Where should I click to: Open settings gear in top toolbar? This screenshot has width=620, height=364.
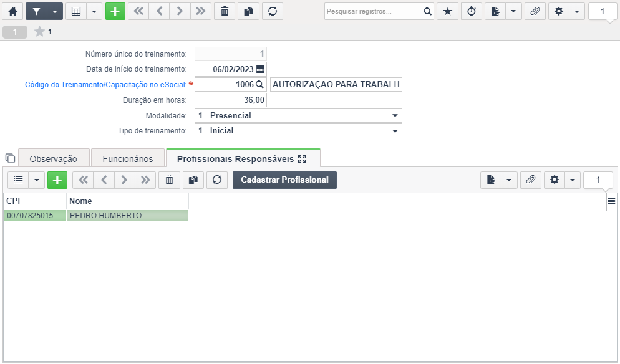[559, 11]
